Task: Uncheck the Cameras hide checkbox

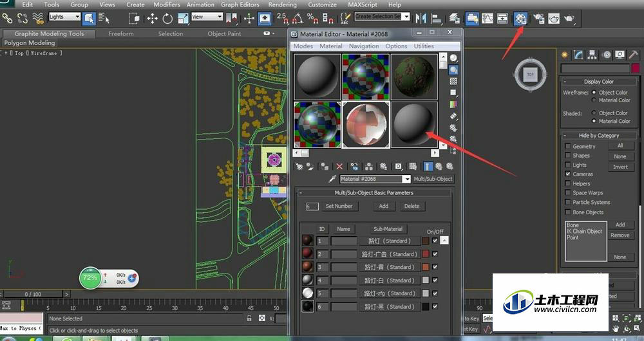Action: (567, 174)
